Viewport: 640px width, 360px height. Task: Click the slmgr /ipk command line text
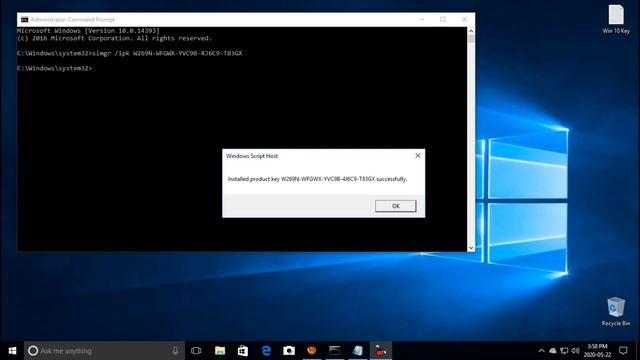coord(167,53)
